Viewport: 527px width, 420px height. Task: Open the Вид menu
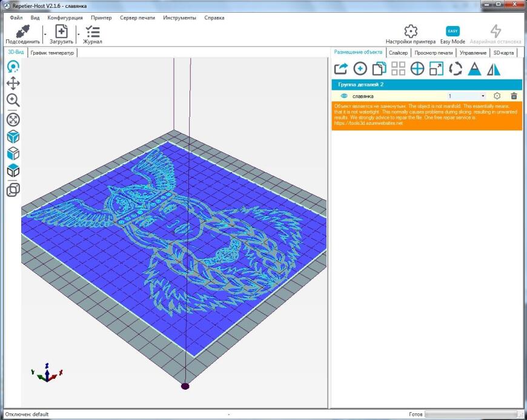click(x=35, y=18)
